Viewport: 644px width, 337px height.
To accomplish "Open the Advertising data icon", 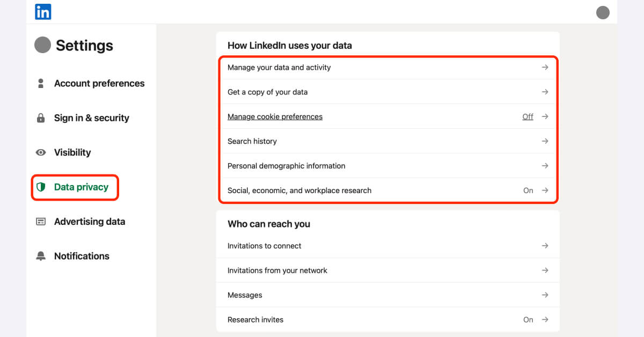I will click(x=41, y=221).
